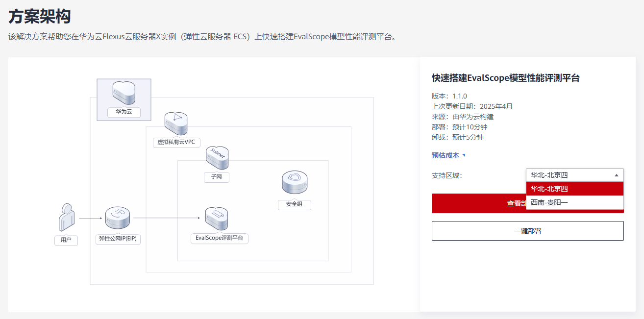
Task: Click the 来源：由华为云构建 line
Action: point(463,117)
